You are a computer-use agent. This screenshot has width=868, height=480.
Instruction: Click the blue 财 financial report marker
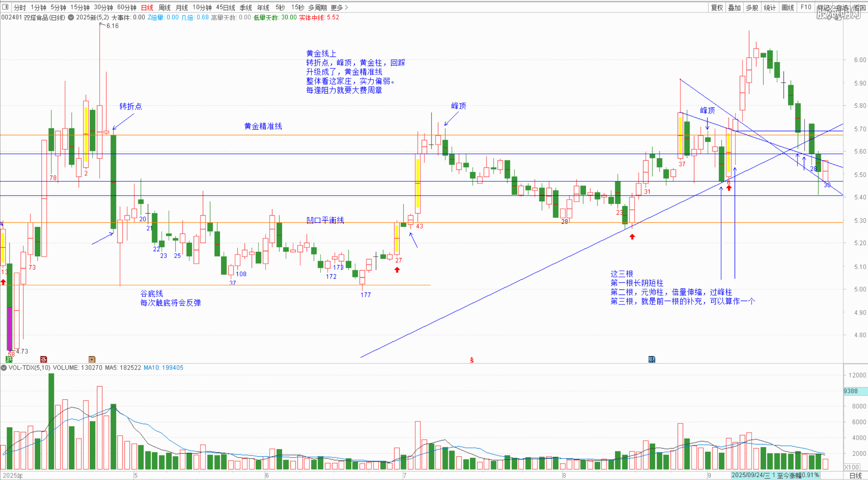[x=652, y=359]
